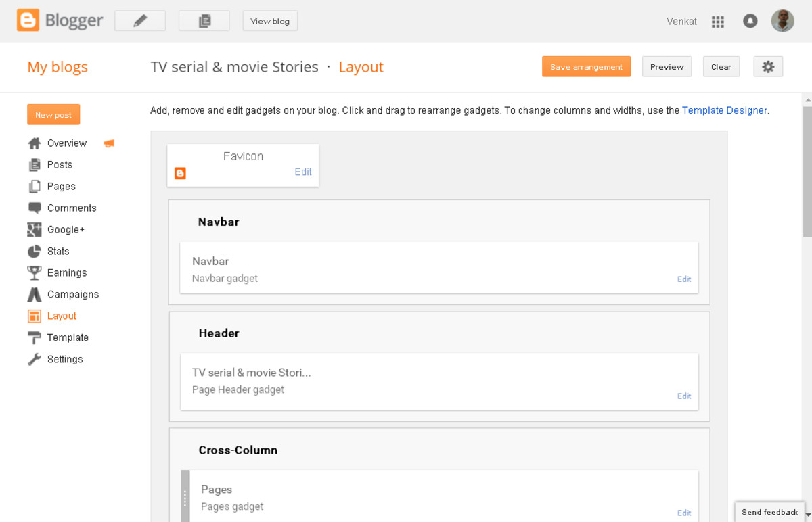The height and width of the screenshot is (522, 812).
Task: Click the New post button
Action: coord(53,115)
